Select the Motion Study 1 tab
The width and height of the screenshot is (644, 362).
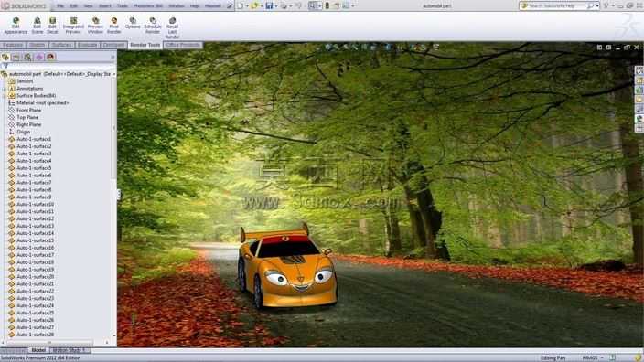[70, 350]
